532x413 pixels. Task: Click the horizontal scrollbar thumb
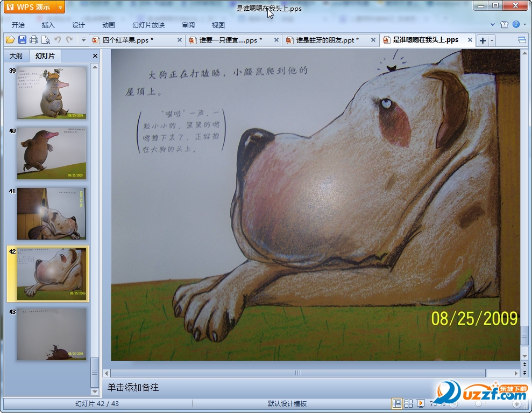(x=298, y=373)
